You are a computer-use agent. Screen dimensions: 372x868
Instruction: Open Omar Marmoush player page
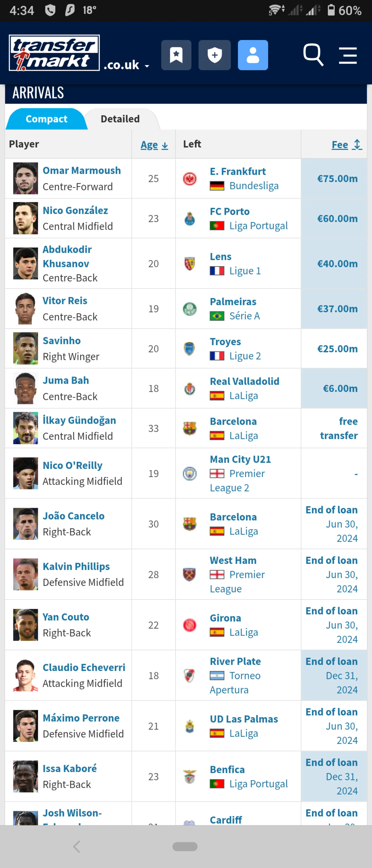pos(82,170)
